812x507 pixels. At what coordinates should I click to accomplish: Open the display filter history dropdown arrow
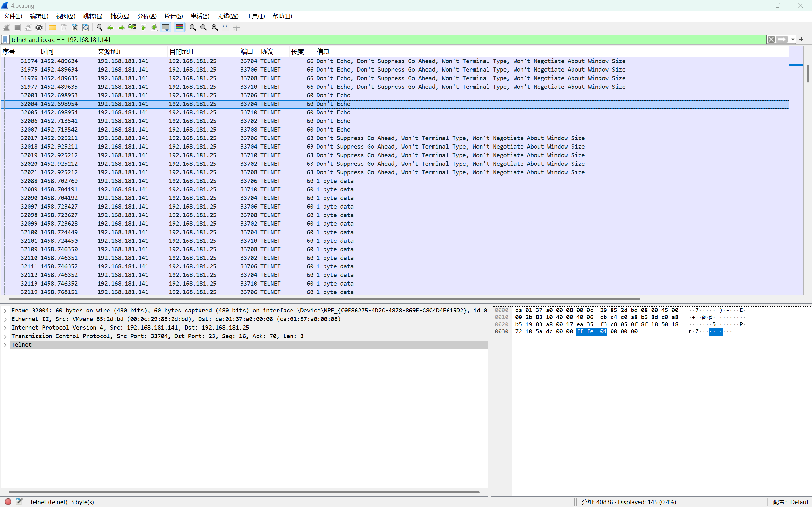tap(793, 40)
